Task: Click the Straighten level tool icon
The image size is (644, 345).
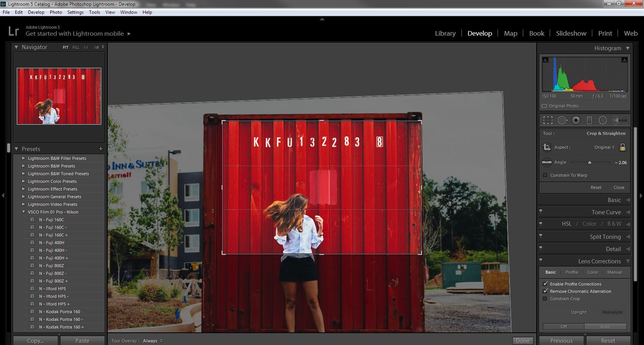Action: [x=547, y=162]
